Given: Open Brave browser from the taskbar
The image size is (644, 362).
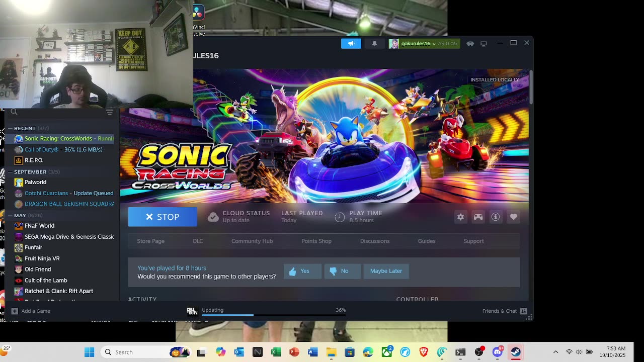Looking at the screenshot, I should [423, 352].
